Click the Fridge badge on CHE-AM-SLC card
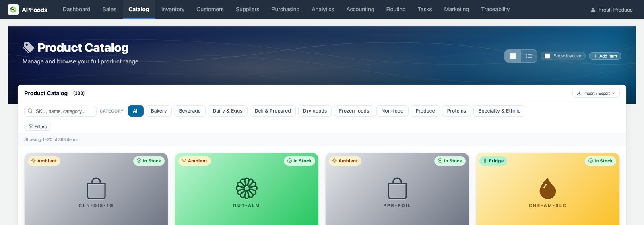The height and width of the screenshot is (225, 644). [x=493, y=161]
